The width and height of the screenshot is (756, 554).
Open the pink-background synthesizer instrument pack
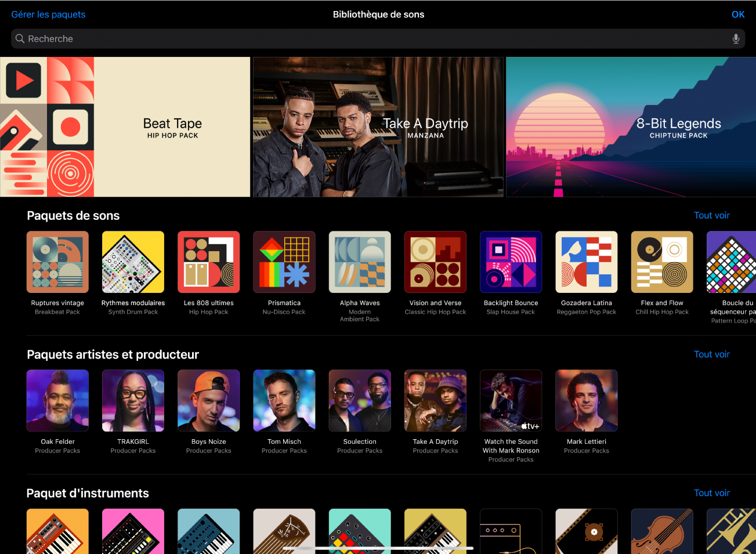pos(133,531)
